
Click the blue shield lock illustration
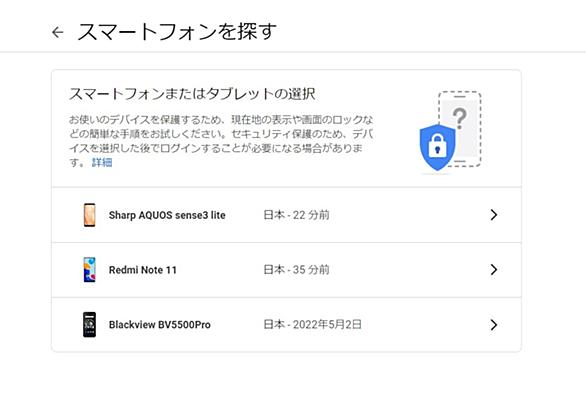coord(438,148)
